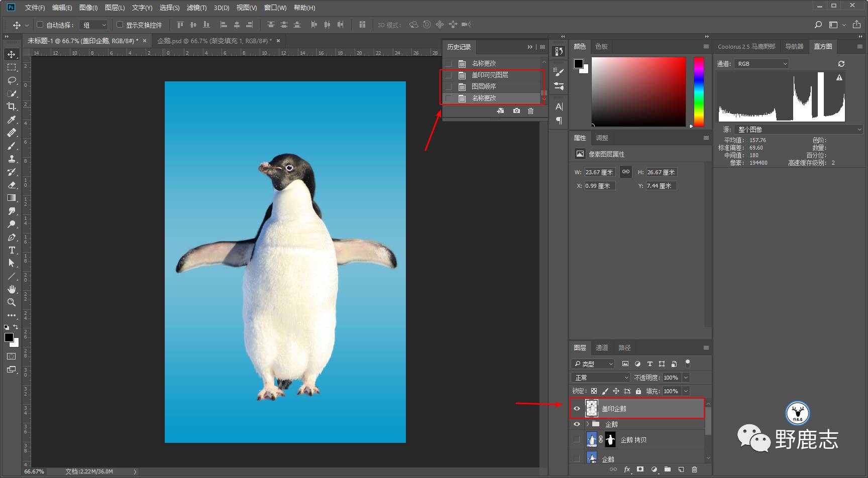The height and width of the screenshot is (478, 868).
Task: Pick the Horizontal Type tool
Action: tap(12, 250)
